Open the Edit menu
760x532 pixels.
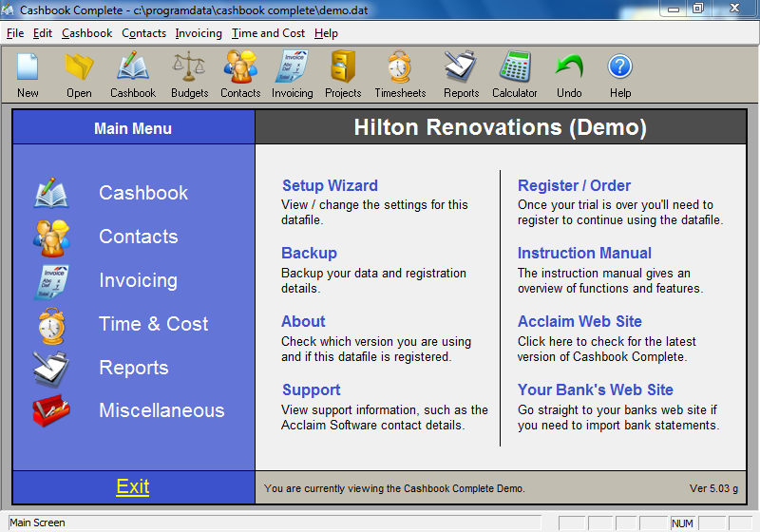[42, 33]
